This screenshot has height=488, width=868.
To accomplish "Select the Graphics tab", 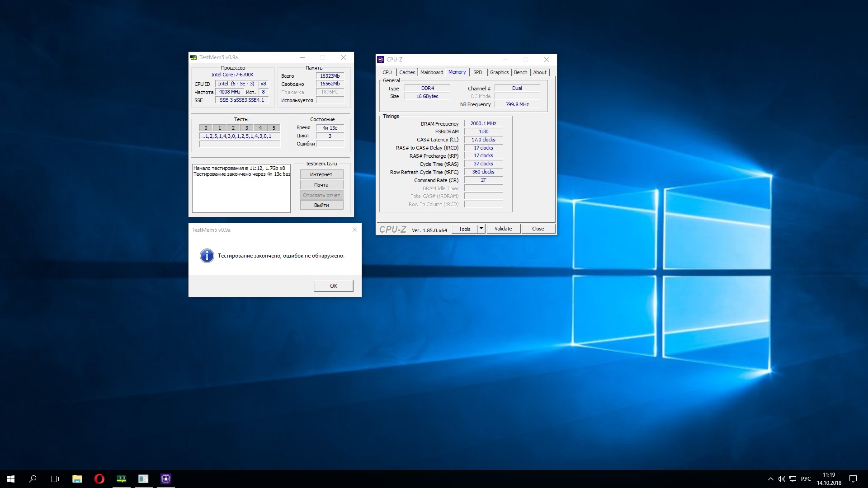I will click(x=499, y=72).
